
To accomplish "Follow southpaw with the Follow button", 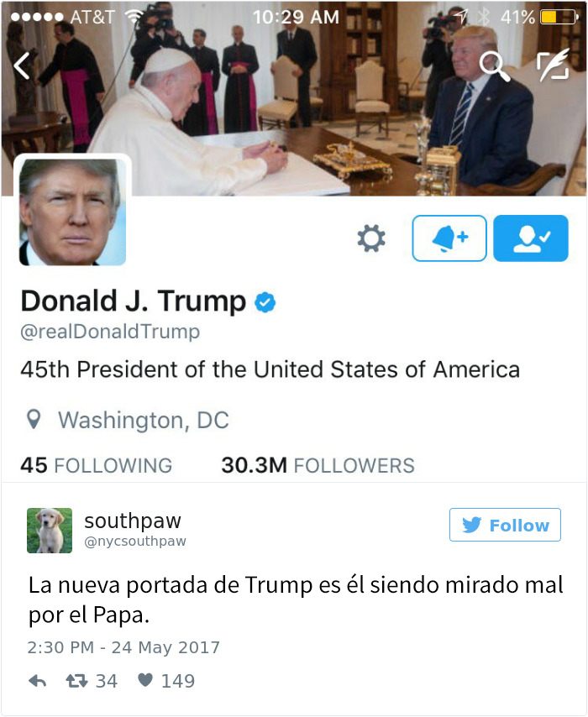I will click(505, 525).
